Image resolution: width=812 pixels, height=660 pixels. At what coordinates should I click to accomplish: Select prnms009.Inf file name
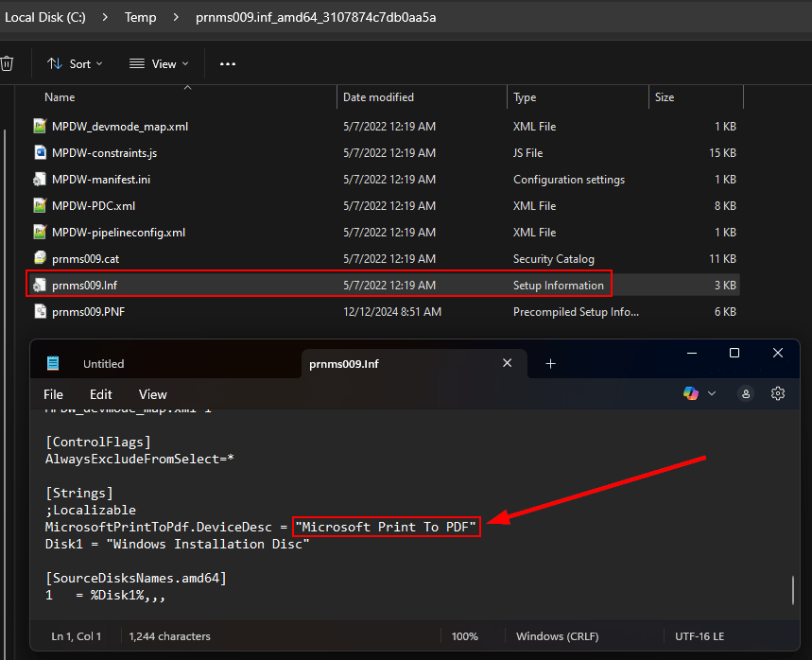(x=84, y=285)
